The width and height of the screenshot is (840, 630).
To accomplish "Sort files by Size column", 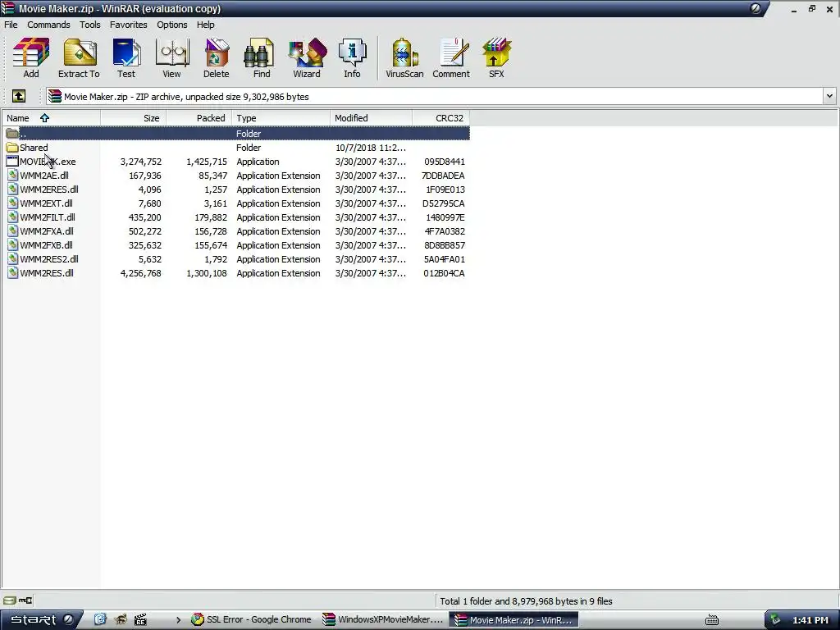I will [134, 118].
